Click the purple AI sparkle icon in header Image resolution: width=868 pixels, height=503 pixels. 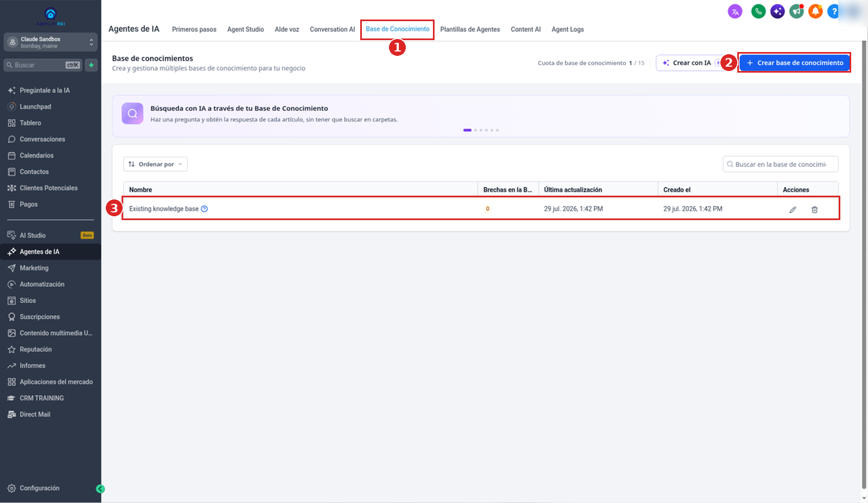777,11
